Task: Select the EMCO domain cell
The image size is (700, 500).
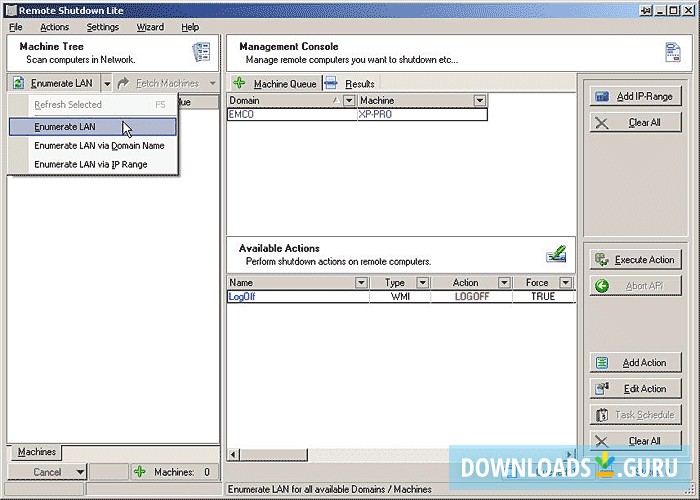Action: pyautogui.click(x=292, y=115)
